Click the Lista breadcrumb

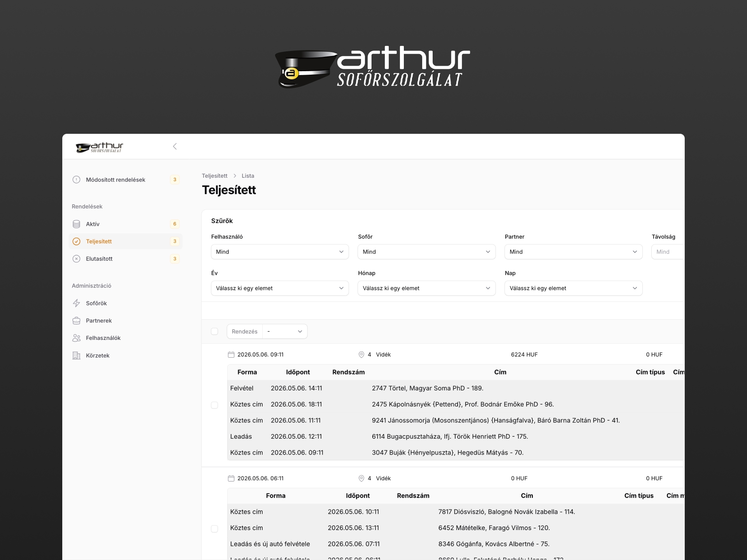(x=248, y=176)
